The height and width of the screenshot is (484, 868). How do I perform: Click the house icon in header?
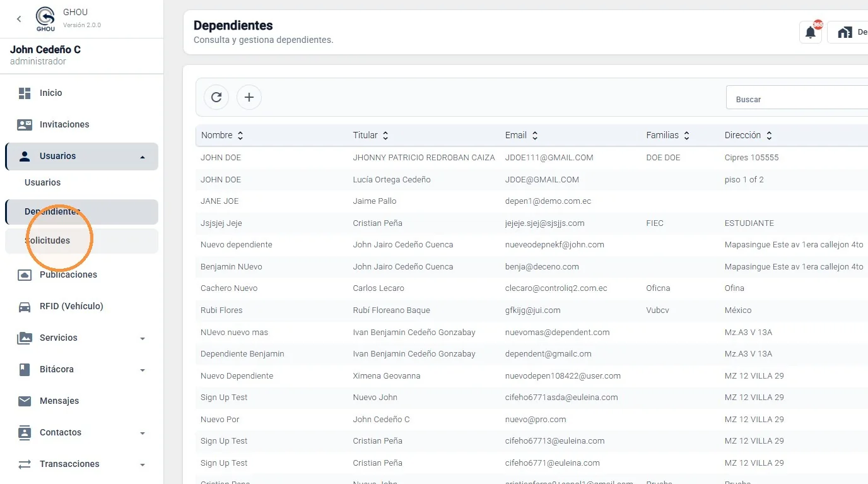[x=845, y=33]
